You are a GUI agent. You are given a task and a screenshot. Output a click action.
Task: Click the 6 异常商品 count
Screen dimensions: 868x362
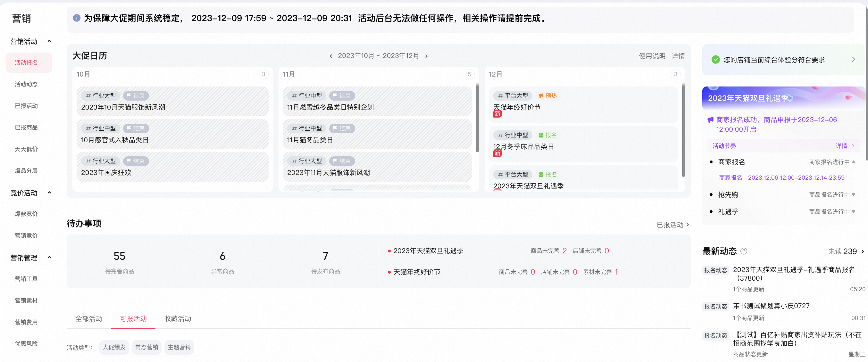click(222, 256)
